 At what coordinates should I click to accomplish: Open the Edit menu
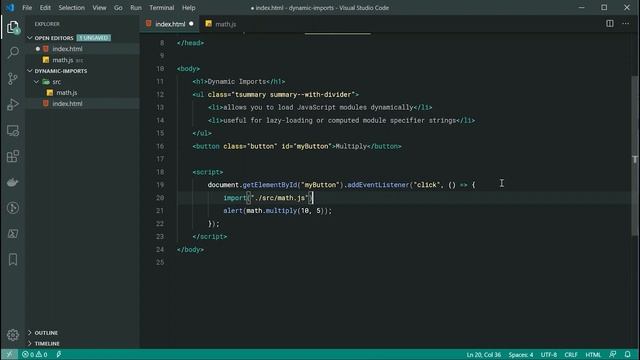45,8
